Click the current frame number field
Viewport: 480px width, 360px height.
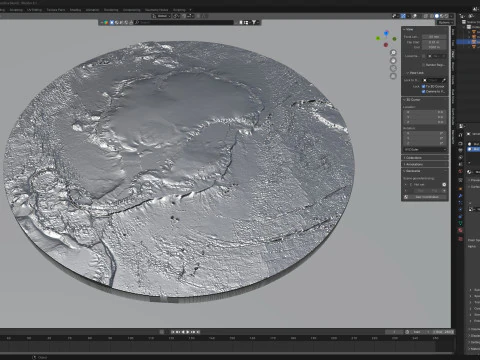(394, 332)
